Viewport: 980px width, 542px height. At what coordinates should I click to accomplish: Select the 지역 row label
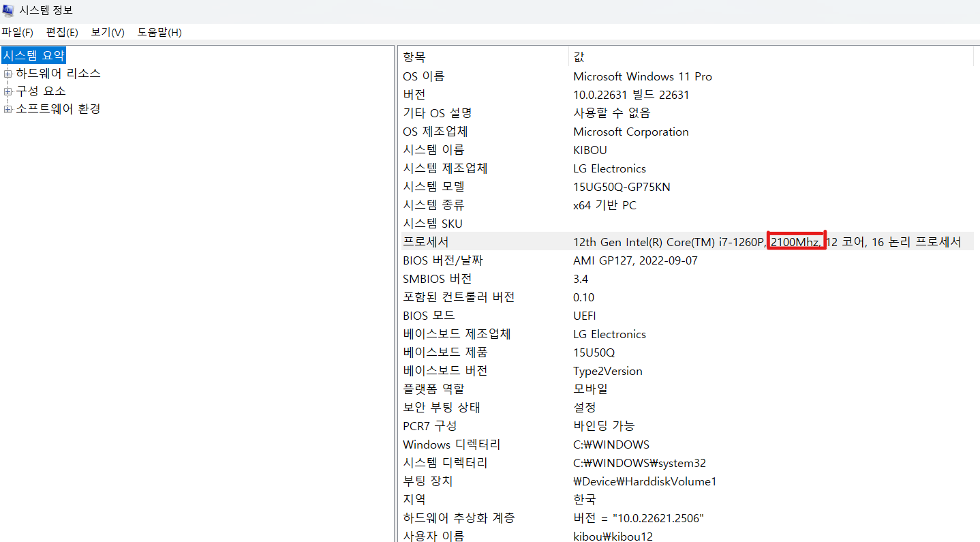click(x=414, y=500)
